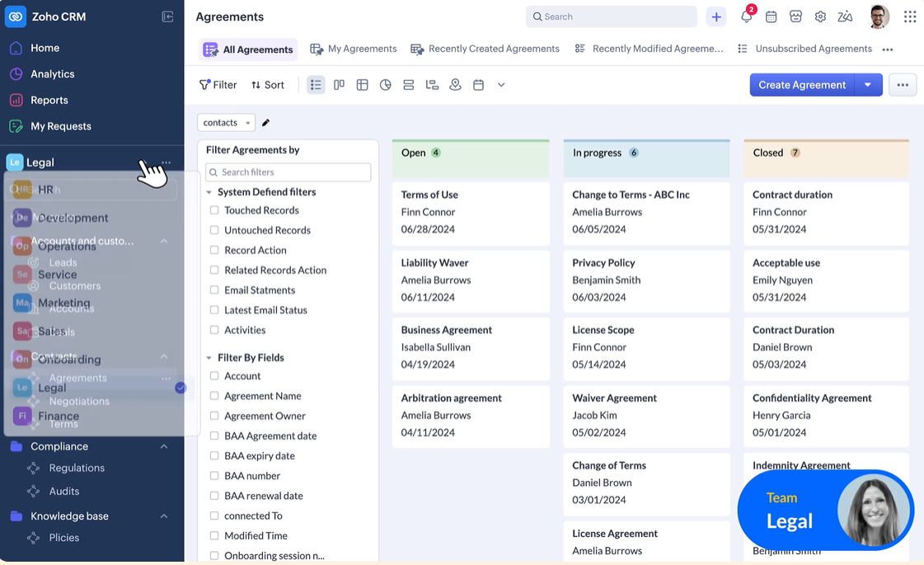924x565 pixels.
Task: Tick the Record Action checkbox
Action: 214,250
